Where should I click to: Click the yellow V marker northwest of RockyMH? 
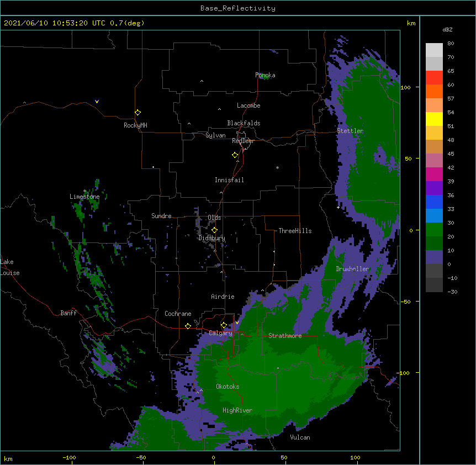click(97, 102)
